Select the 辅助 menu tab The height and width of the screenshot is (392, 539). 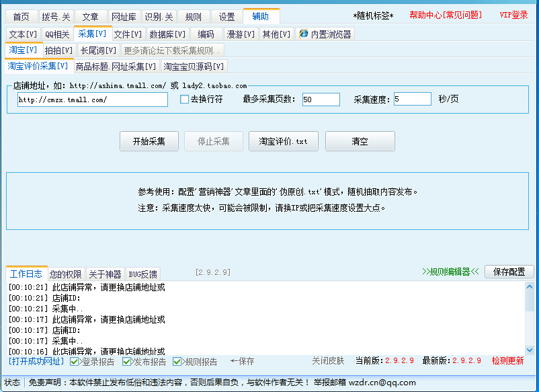(261, 15)
